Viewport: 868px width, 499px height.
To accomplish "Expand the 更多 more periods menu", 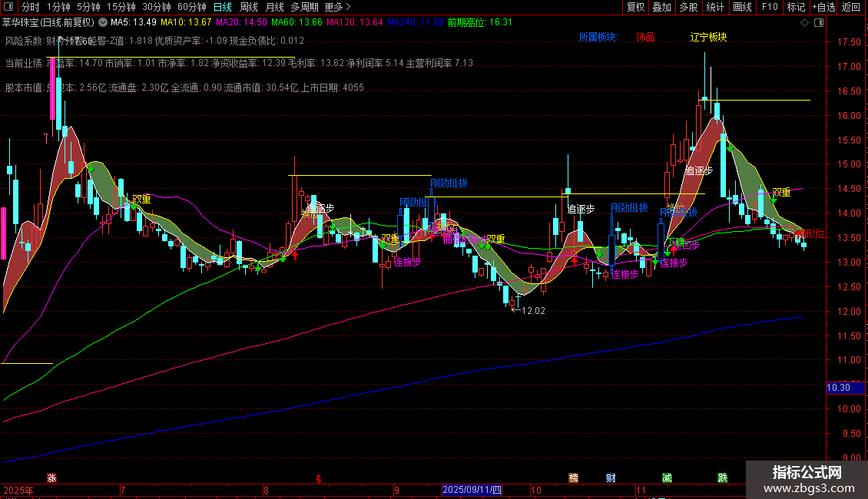I will pos(338,7).
